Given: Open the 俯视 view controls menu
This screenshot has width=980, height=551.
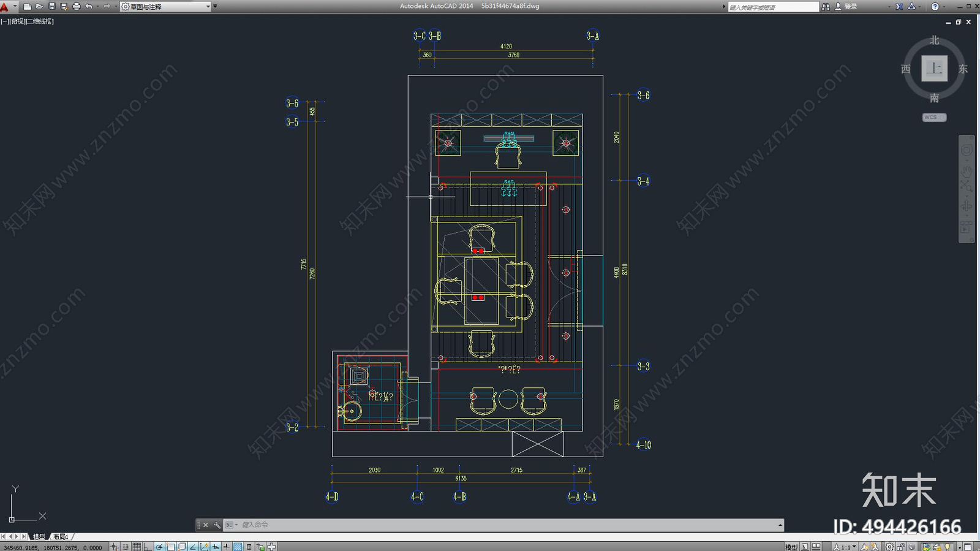Looking at the screenshot, I should (18, 21).
